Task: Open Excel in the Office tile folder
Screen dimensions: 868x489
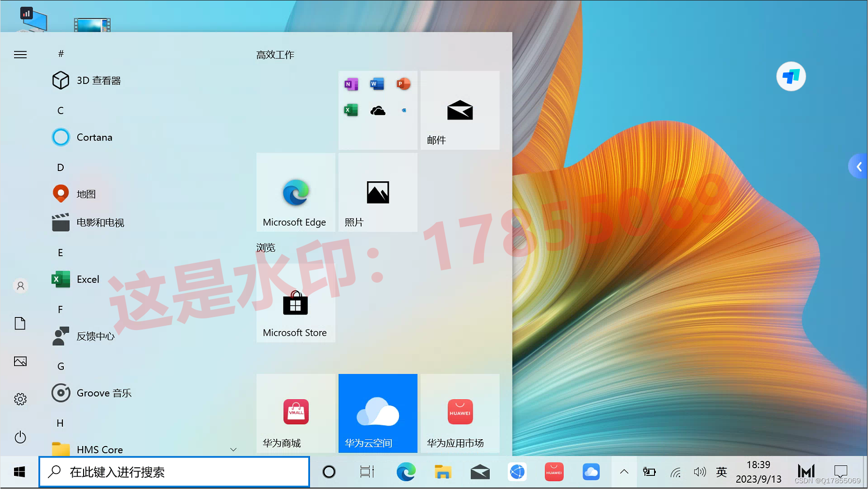Action: (x=351, y=110)
